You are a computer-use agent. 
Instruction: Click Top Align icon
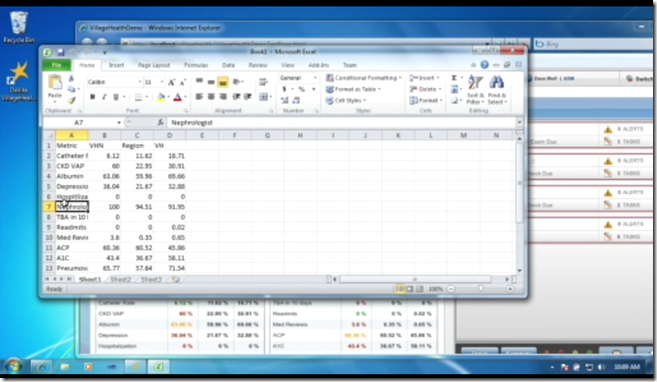click(199, 82)
